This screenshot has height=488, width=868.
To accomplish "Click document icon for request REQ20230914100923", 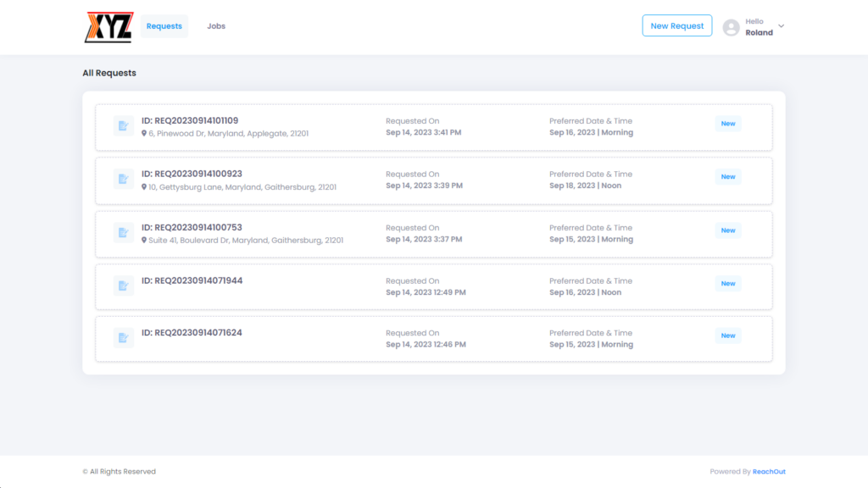I will tap(124, 180).
